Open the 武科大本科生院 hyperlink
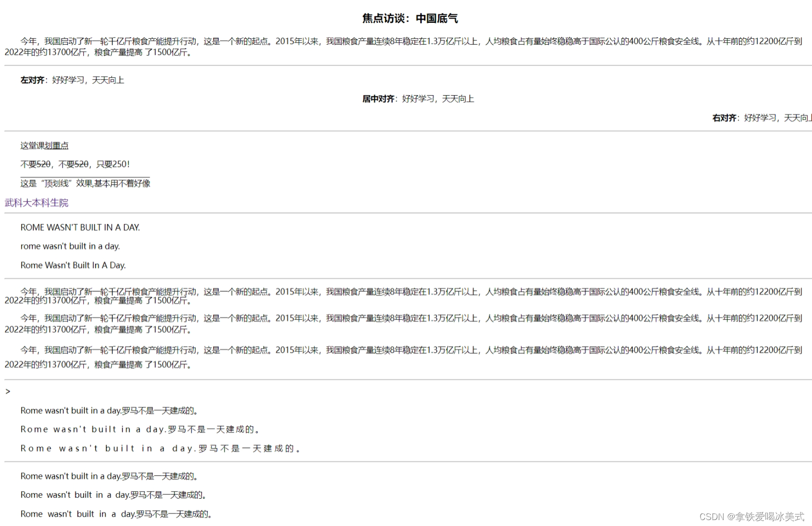The width and height of the screenshot is (812, 526). 36,203
